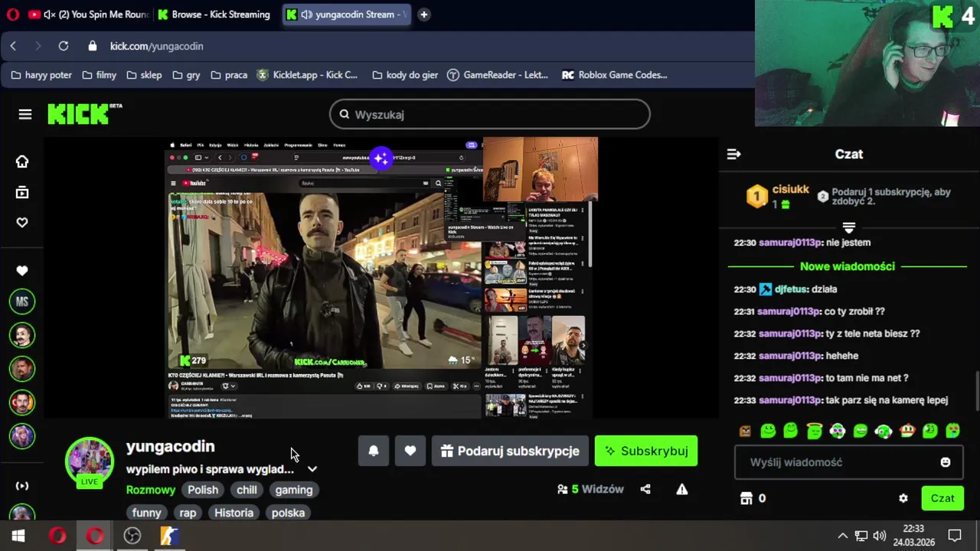Viewport: 980px width, 551px height.
Task: Open the purple-haired channel avatar in sidebar
Action: pos(22,435)
